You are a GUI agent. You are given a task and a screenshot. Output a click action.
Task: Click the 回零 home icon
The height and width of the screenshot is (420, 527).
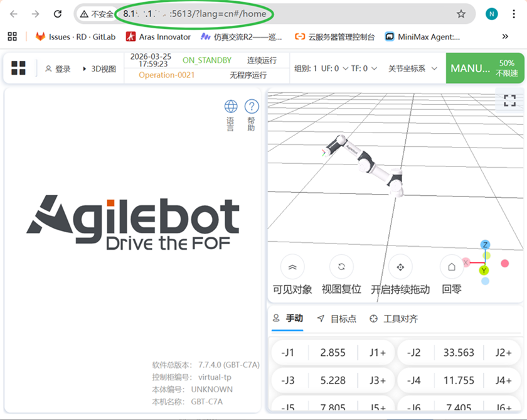pos(452,267)
